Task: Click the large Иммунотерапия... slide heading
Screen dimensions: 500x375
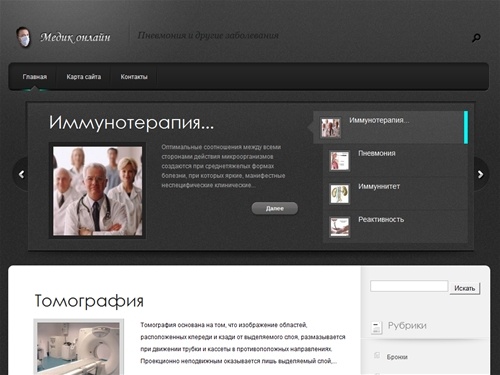Action: [131, 123]
